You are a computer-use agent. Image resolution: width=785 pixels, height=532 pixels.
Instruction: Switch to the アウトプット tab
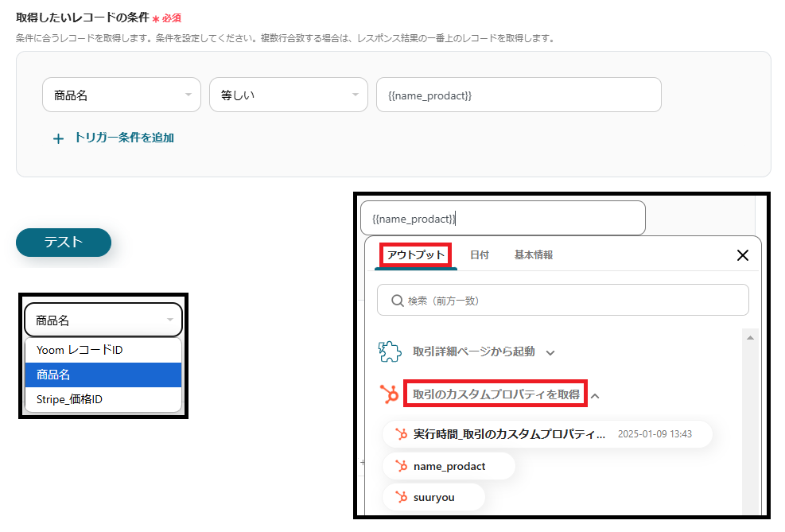coord(415,254)
